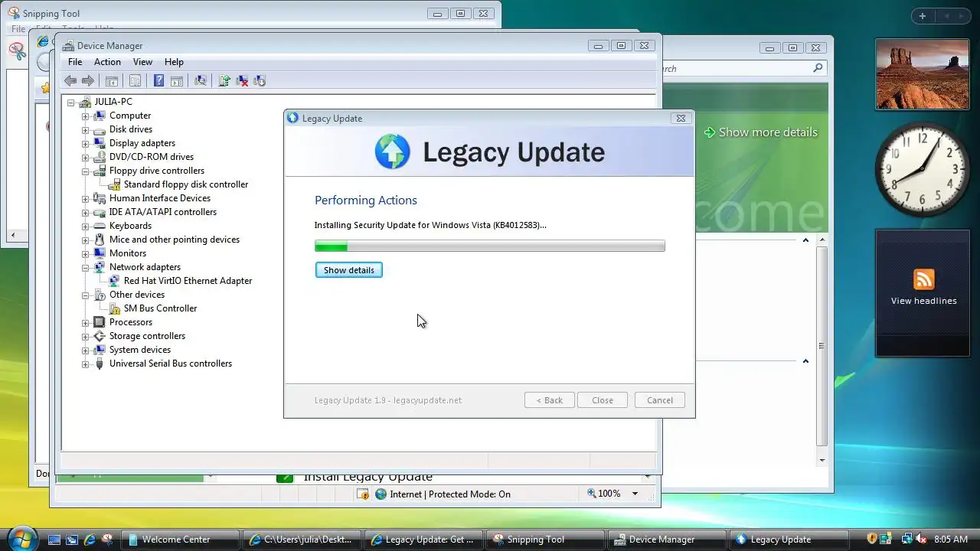Image resolution: width=980 pixels, height=551 pixels.
Task: Click the Legacy Update installation progress bar
Action: coord(490,246)
